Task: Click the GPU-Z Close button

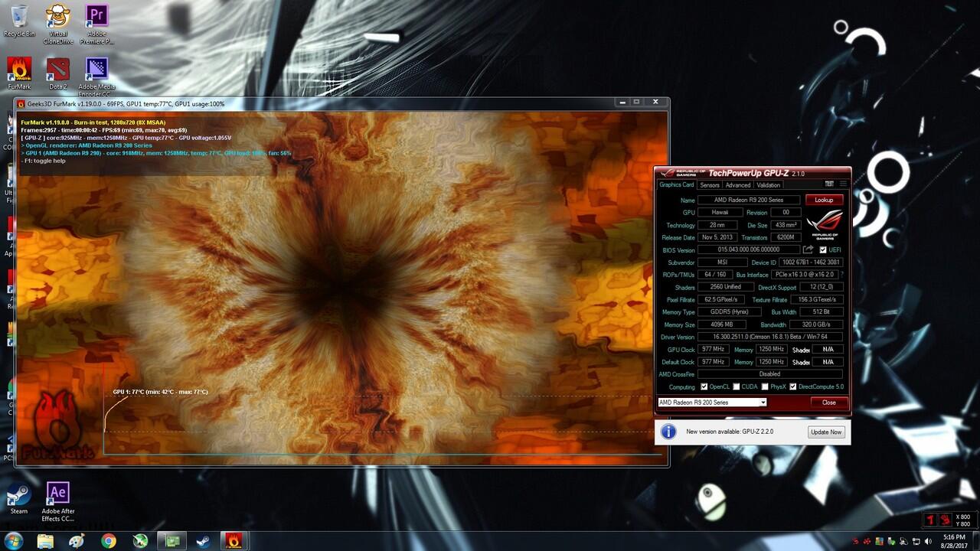Action: [828, 402]
